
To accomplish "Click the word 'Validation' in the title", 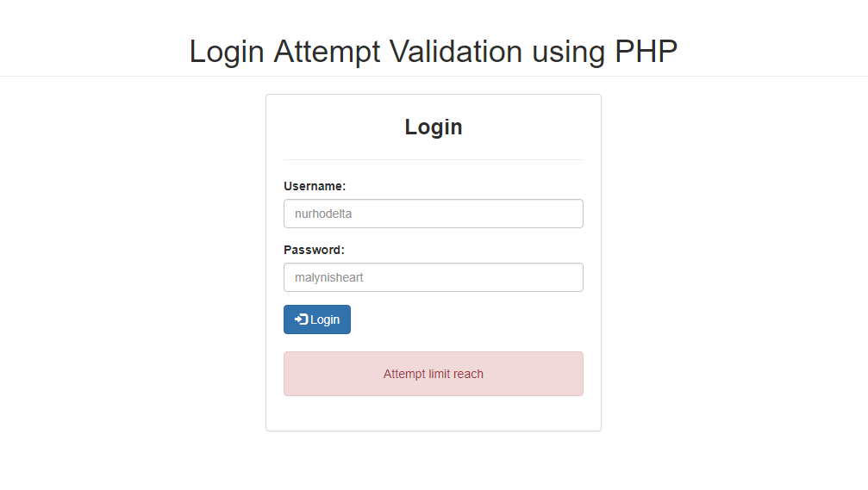I will 456,52.
